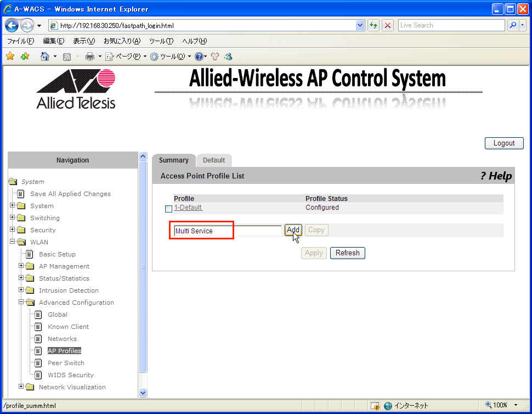Open the Global configuration page
Image resolution: width=532 pixels, height=414 pixels.
(x=58, y=315)
